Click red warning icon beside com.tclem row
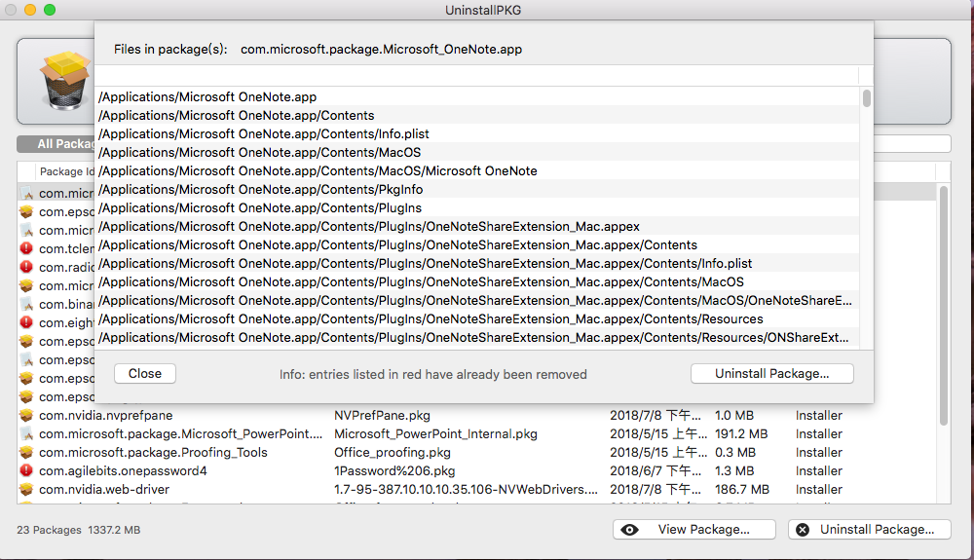This screenshot has height=560, width=974. (x=26, y=248)
